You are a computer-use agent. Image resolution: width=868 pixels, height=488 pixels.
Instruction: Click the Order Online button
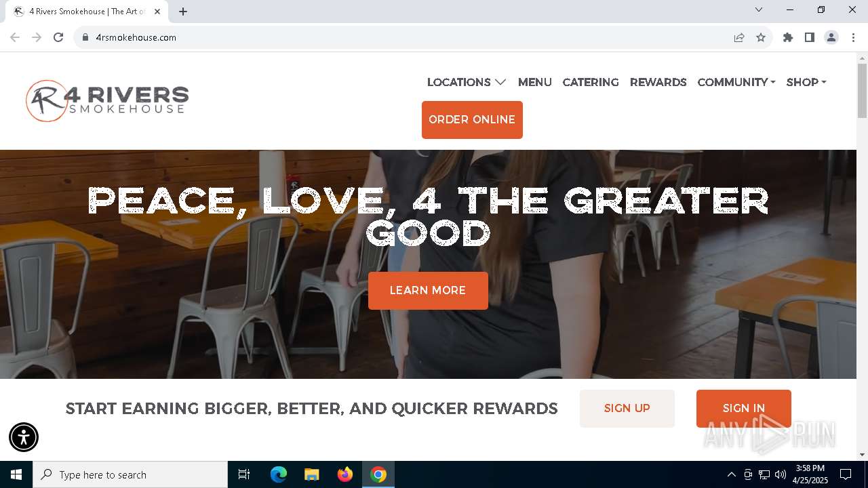[472, 120]
